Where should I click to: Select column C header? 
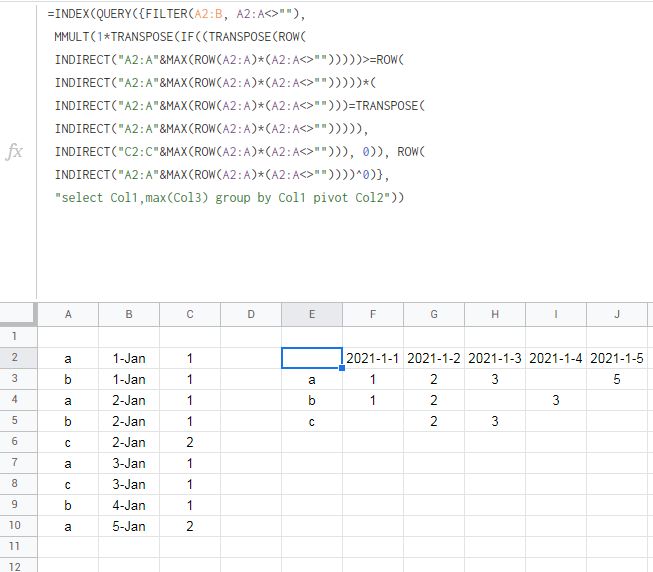(x=190, y=314)
